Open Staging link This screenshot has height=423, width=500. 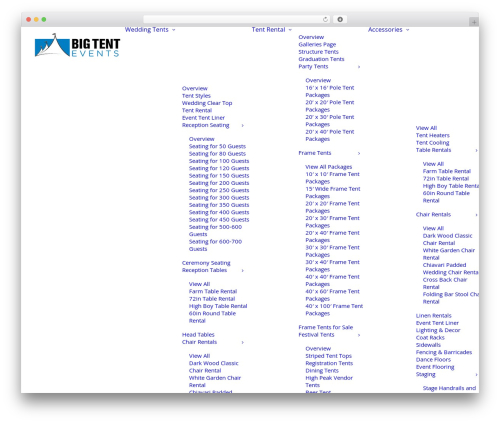pos(426,374)
